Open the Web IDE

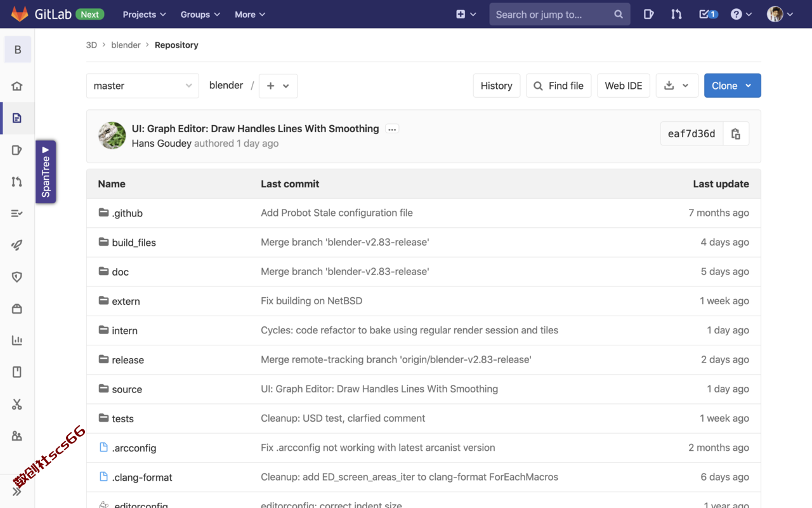pos(624,86)
